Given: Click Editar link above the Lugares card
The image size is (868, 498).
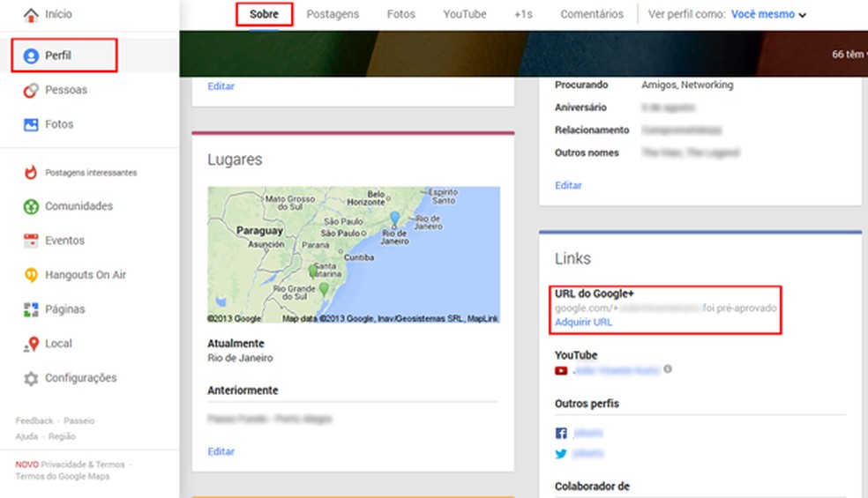Looking at the screenshot, I should click(221, 86).
